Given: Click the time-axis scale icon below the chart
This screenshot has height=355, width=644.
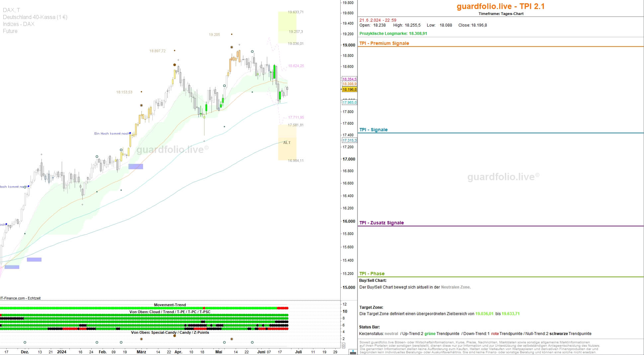Looking at the screenshot, I should click(x=353, y=352).
